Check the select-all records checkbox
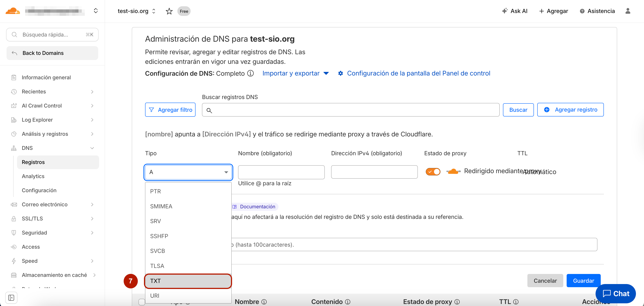This screenshot has width=644, height=306. [x=142, y=302]
